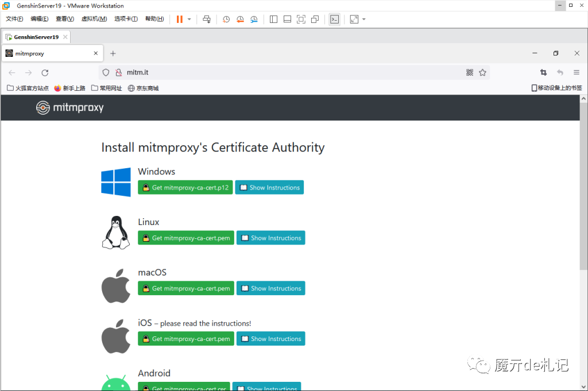
Task: Click the browser back arrow
Action: click(12, 72)
